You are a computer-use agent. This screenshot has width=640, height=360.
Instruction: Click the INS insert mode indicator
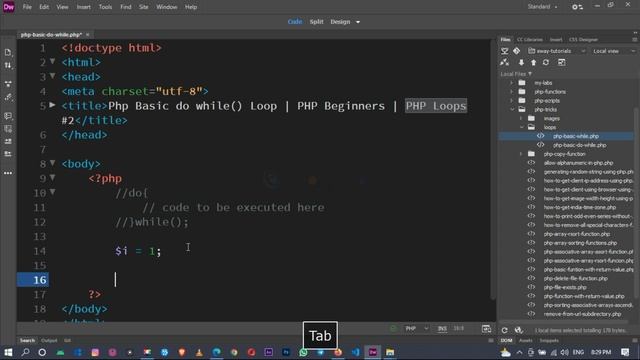[442, 329]
